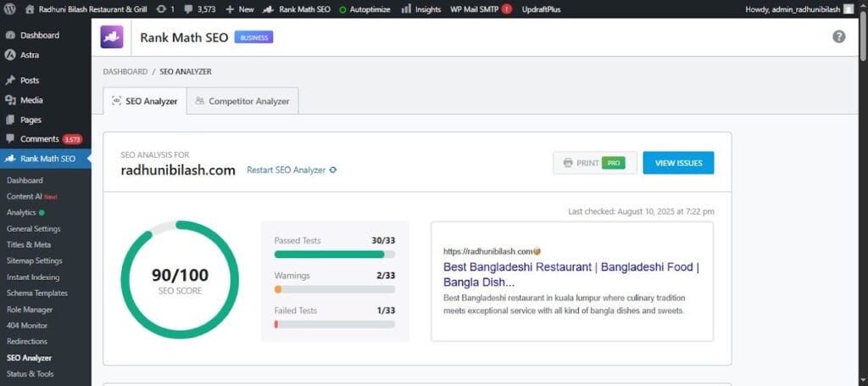Click the Media icon in sidebar
Image resolution: width=868 pixels, height=386 pixels.
[10, 100]
